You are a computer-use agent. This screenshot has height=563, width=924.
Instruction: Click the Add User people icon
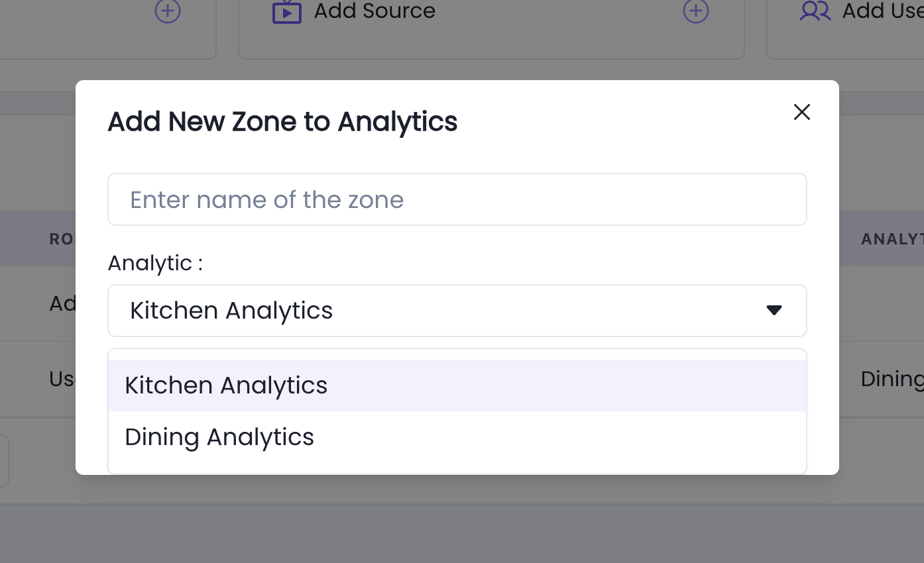coord(815,11)
